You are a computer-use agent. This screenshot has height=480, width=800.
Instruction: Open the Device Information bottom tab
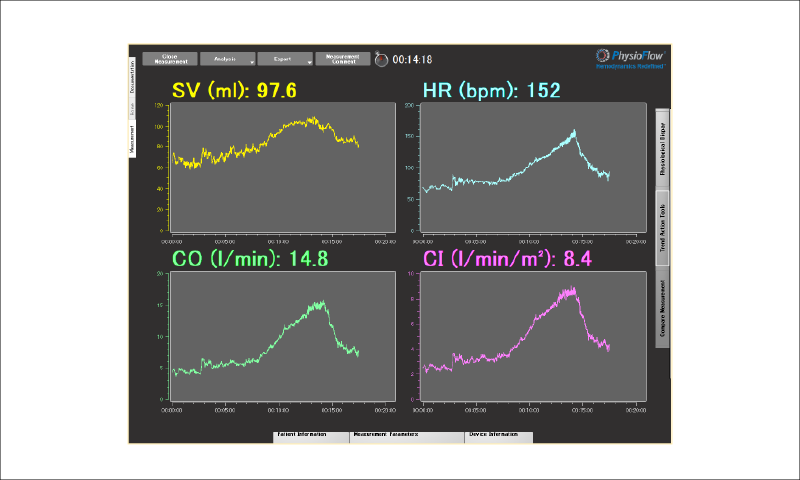pyautogui.click(x=498, y=436)
